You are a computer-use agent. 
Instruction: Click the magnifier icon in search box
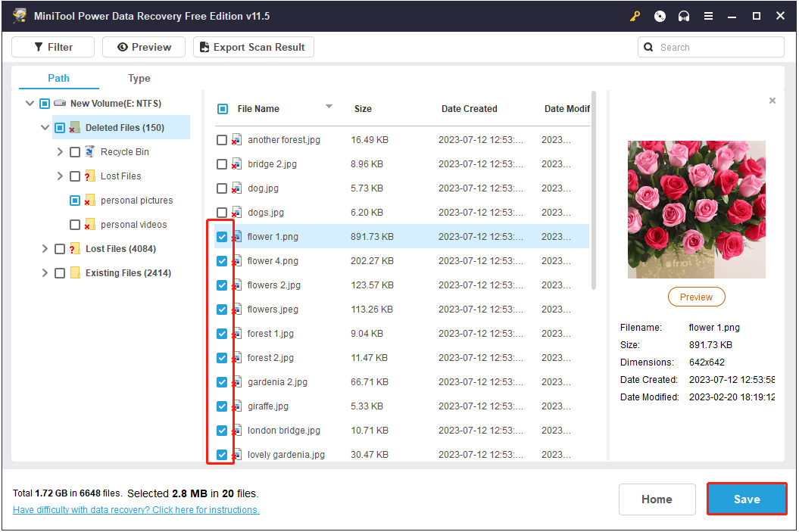(648, 48)
